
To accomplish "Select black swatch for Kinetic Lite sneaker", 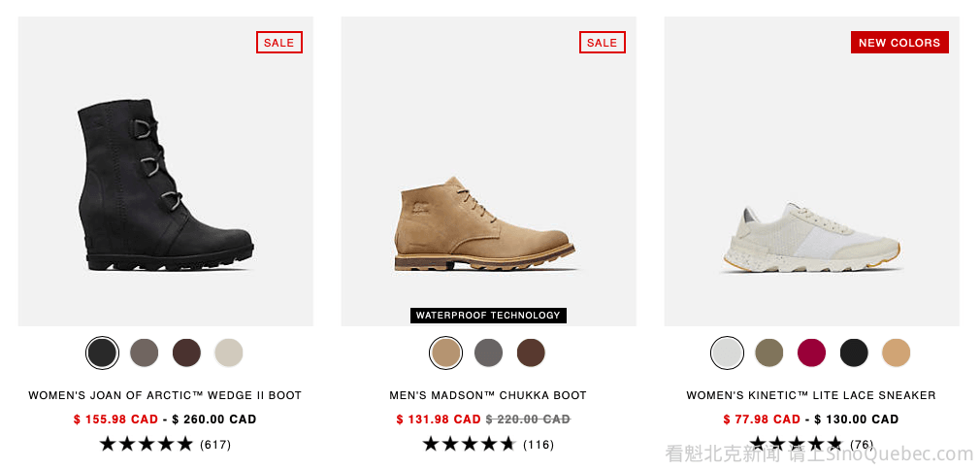I will (854, 352).
